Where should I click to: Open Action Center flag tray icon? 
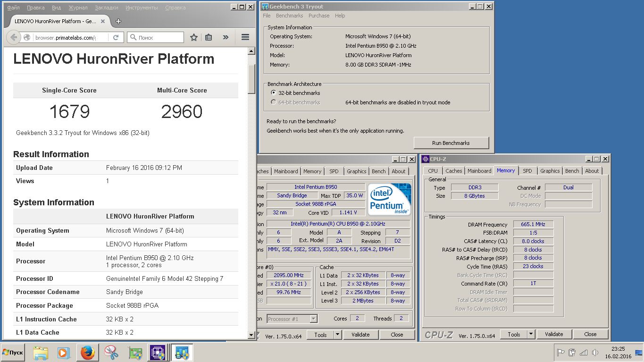coord(560,353)
